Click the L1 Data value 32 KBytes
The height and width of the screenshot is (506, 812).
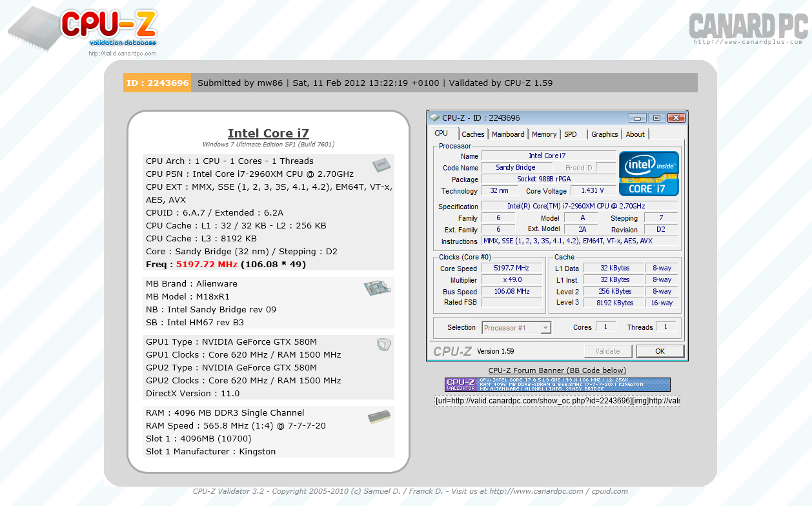pos(614,268)
